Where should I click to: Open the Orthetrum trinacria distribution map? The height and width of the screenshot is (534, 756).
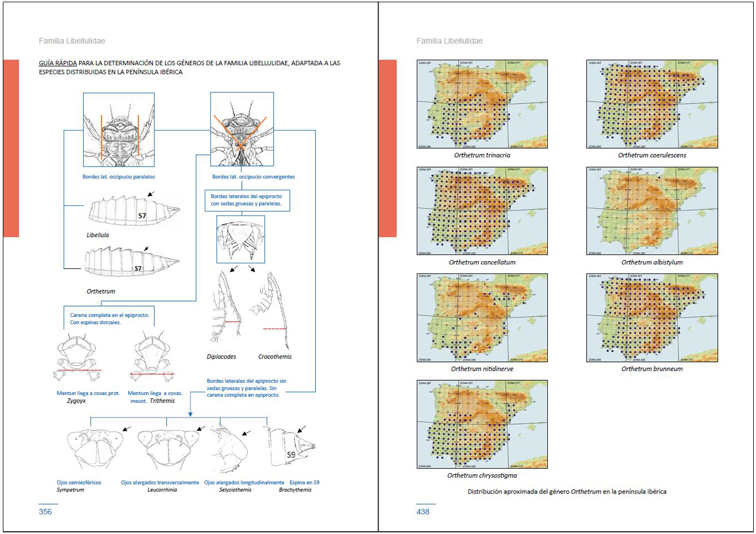point(482,104)
